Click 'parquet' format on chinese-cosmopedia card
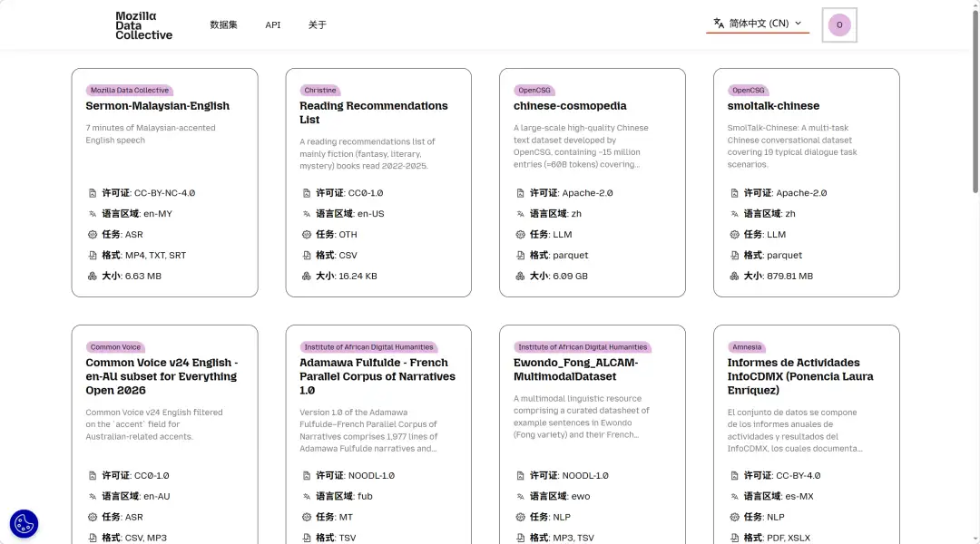980x544 pixels. 570,256
